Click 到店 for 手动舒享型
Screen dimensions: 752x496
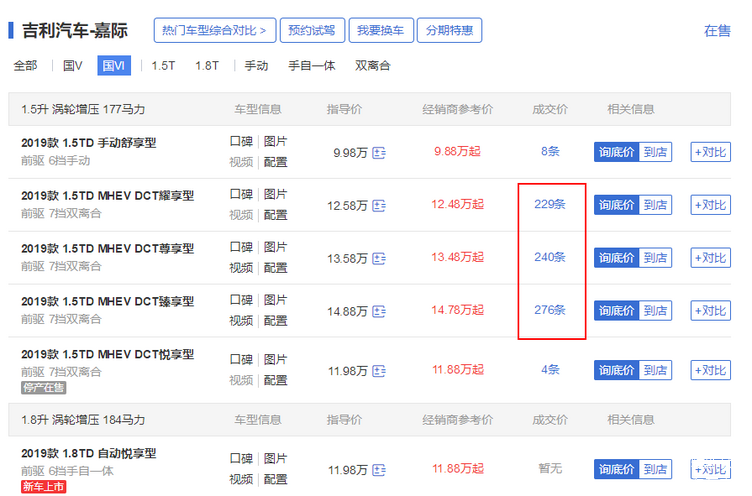[x=655, y=152]
